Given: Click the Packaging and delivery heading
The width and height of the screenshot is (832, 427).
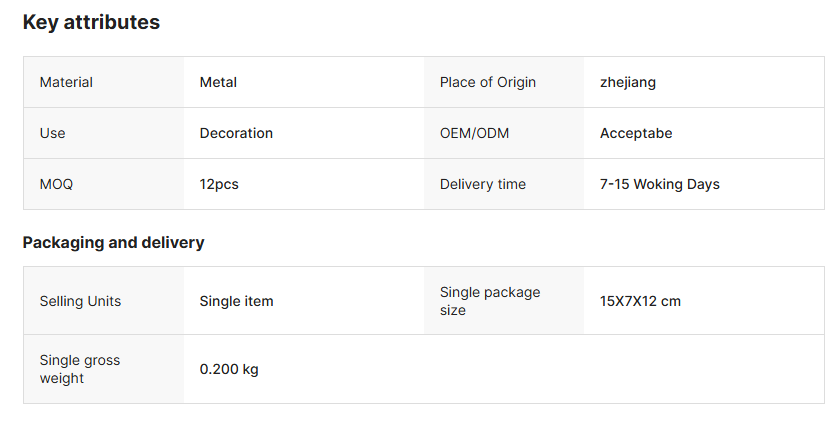Looking at the screenshot, I should [x=113, y=242].
